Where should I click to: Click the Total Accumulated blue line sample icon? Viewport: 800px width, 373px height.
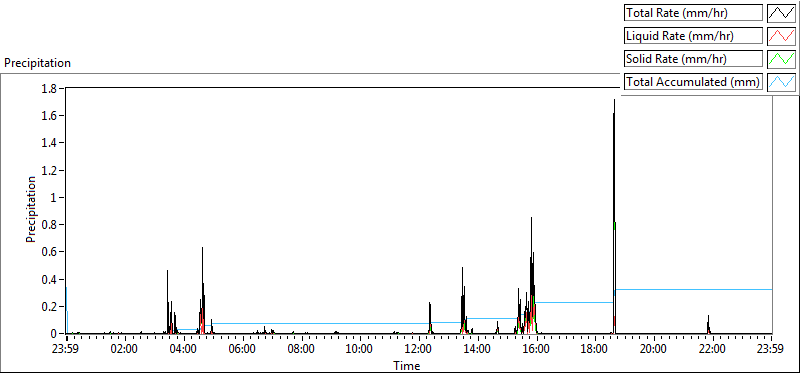tap(781, 81)
